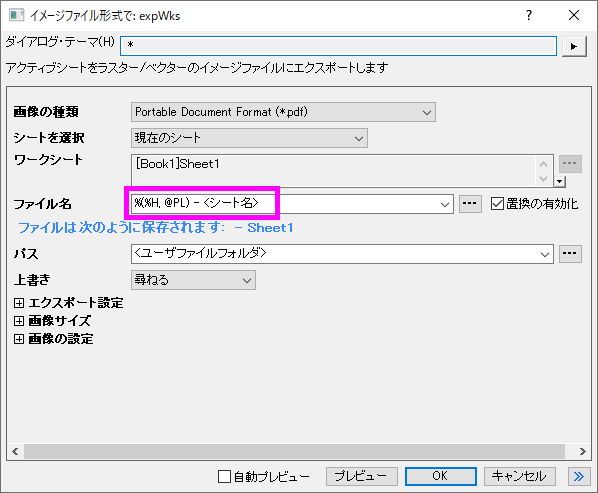The height and width of the screenshot is (493, 598).
Task: Click the プレビュー button
Action: click(x=362, y=476)
